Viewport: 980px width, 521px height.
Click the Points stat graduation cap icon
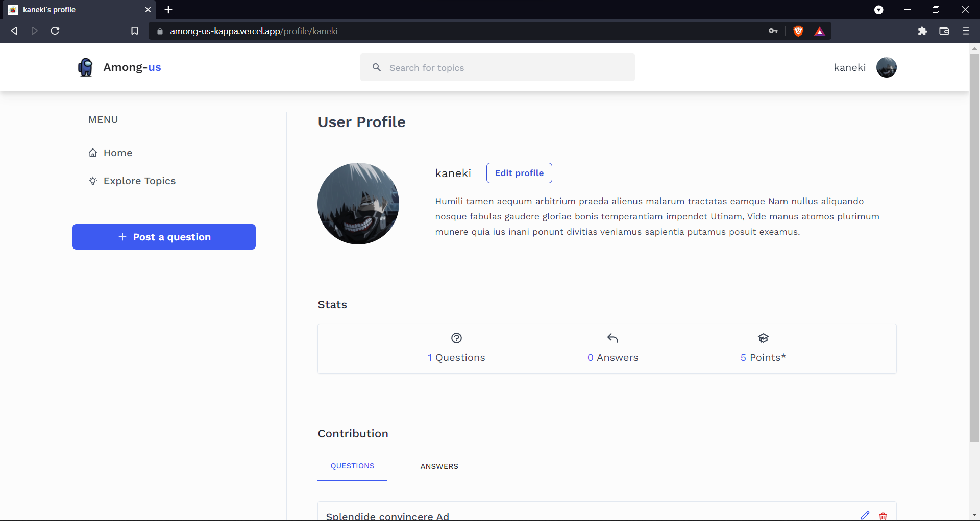763,338
